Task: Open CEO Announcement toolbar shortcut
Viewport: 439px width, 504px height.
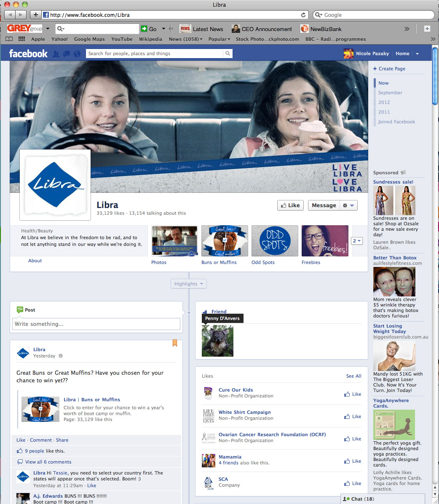Action: pyautogui.click(x=262, y=29)
